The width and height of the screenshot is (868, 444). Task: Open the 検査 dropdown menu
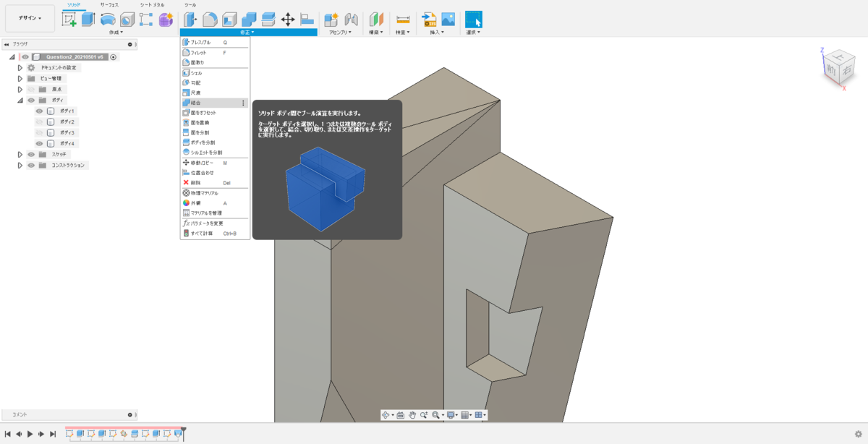click(x=403, y=33)
